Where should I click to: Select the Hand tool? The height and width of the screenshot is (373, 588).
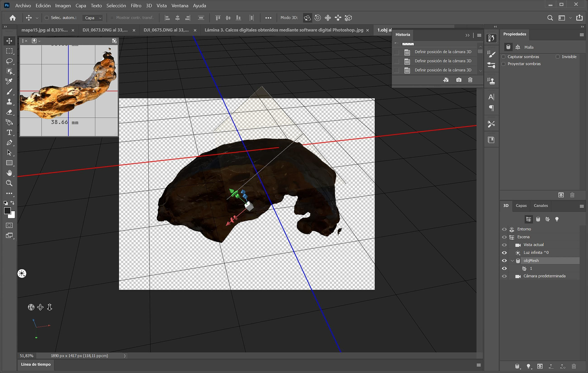pyautogui.click(x=10, y=173)
